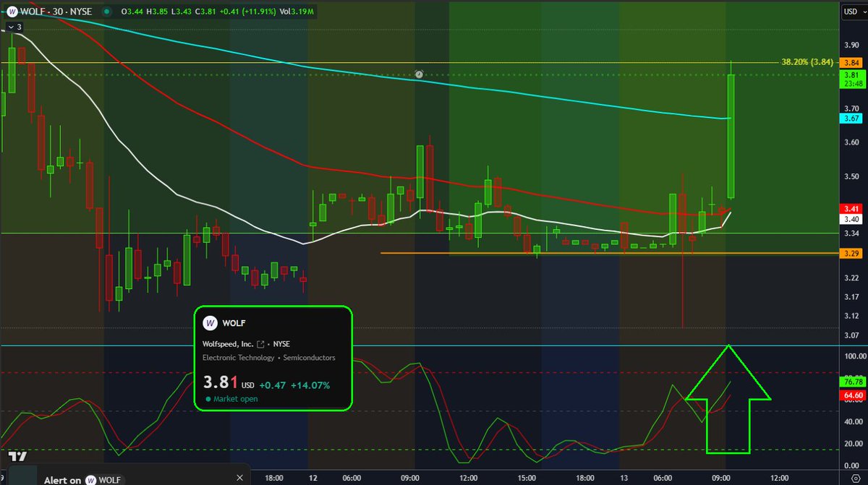Click the 3.50 price scale value
The height and width of the screenshot is (485, 868).
point(850,176)
